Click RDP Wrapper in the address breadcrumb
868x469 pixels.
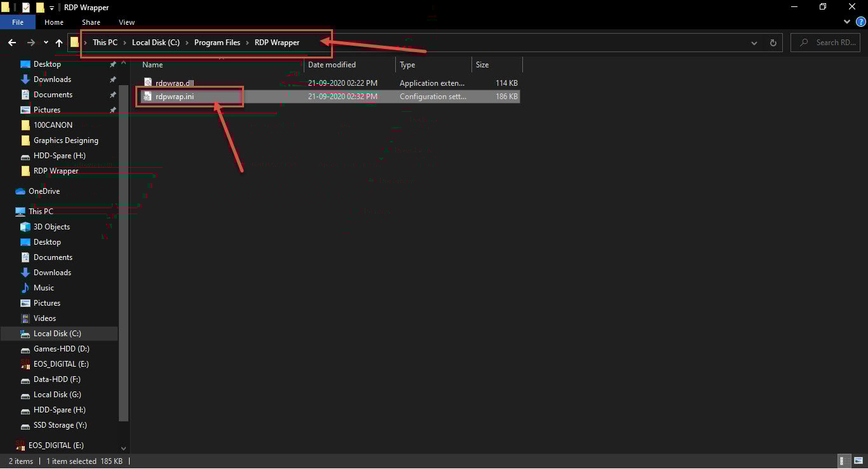pyautogui.click(x=277, y=43)
